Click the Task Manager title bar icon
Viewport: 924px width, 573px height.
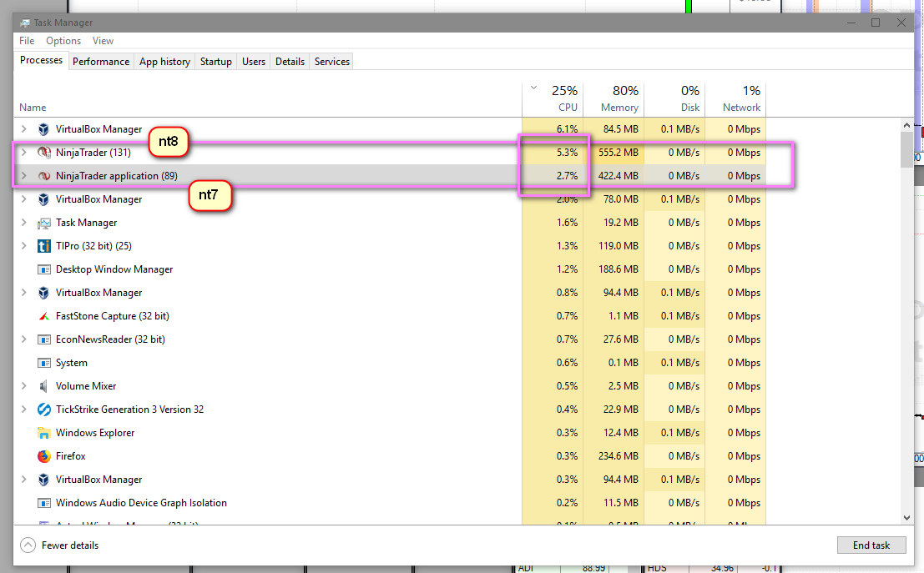click(x=24, y=23)
